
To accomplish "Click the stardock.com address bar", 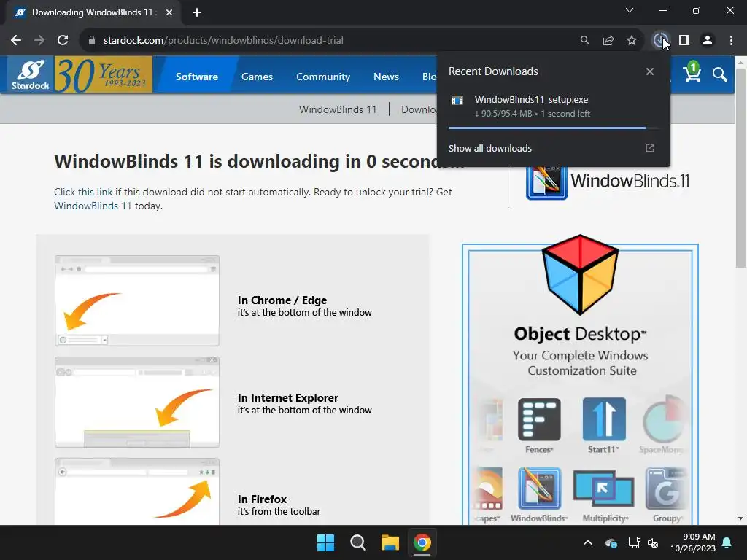I will click(x=329, y=41).
